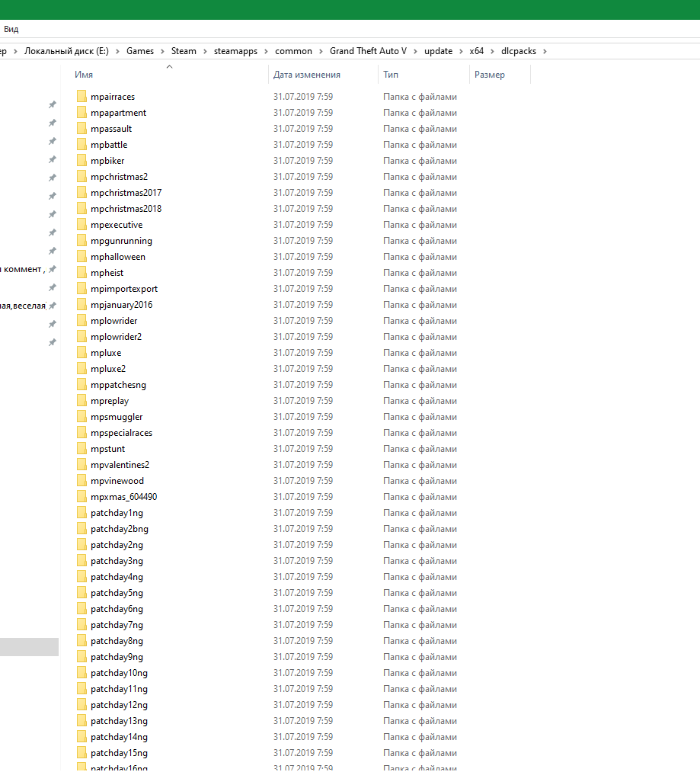Navigate to Grand Theft Auto V via breadcrumb

370,50
